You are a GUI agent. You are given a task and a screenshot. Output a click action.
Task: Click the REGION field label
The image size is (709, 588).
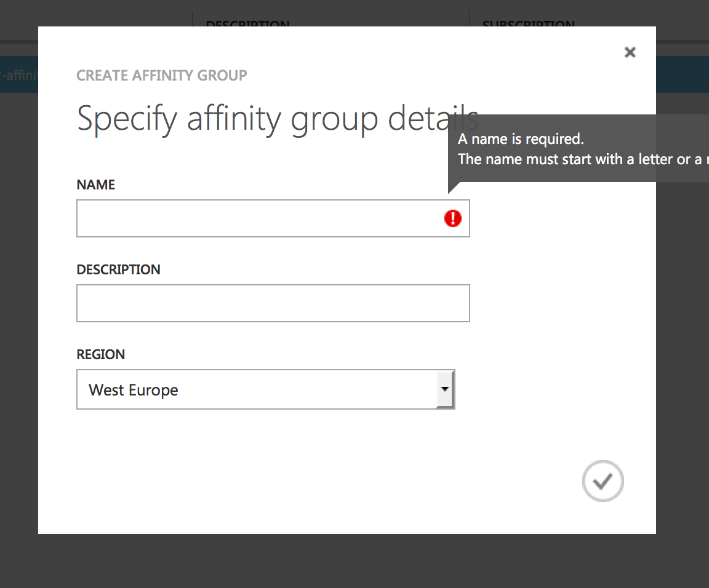(100, 355)
